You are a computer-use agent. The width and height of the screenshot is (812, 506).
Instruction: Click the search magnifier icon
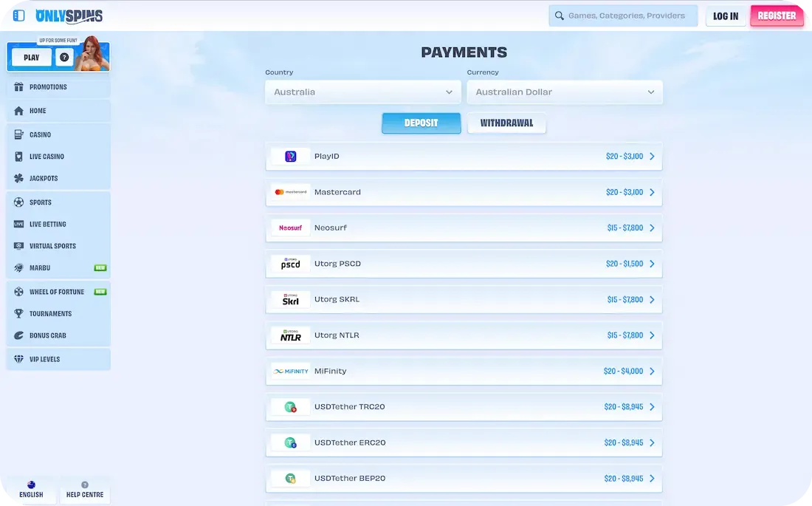(560, 16)
